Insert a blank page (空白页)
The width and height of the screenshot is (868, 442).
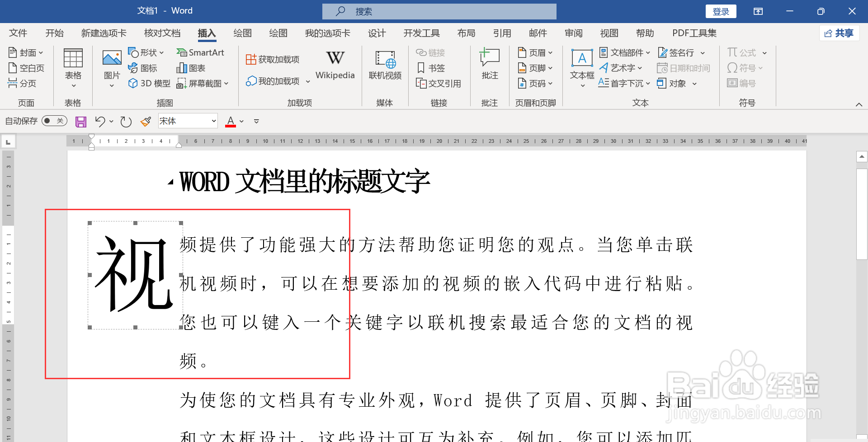click(x=26, y=68)
